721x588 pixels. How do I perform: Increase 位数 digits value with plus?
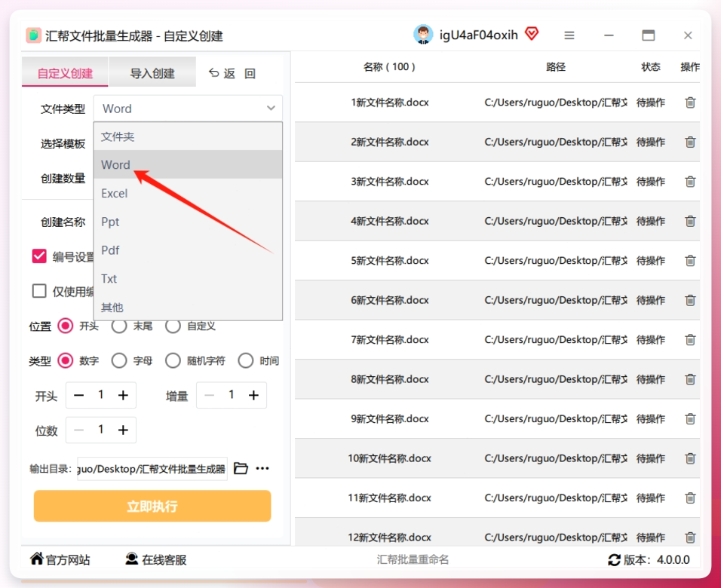[x=123, y=430]
